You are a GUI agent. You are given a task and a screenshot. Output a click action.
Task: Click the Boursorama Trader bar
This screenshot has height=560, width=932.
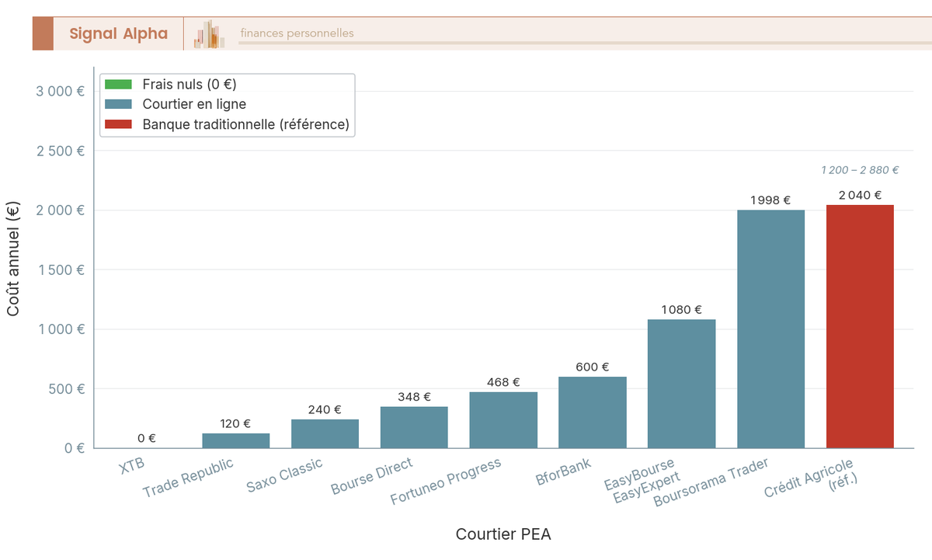(770, 326)
